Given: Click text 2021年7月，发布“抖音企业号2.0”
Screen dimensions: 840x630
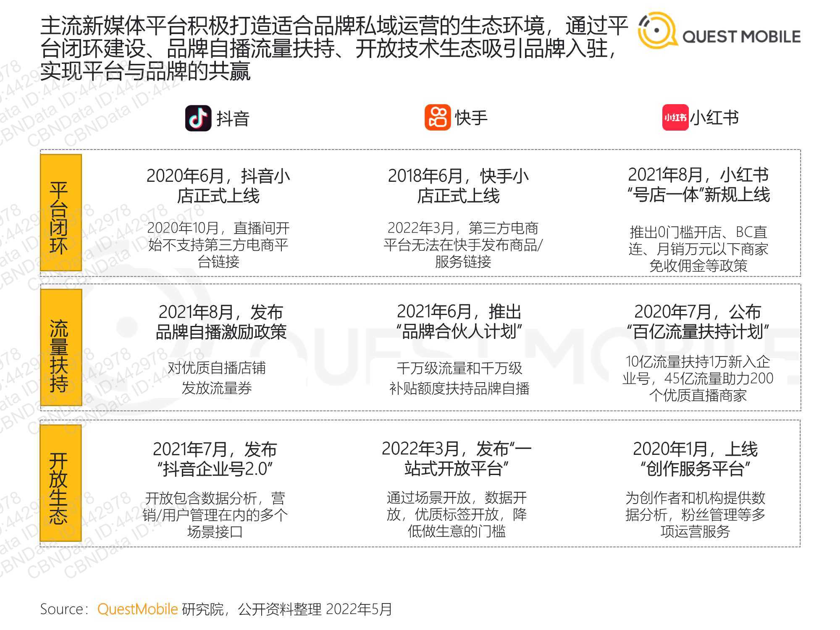Looking at the screenshot, I should (x=215, y=459).
